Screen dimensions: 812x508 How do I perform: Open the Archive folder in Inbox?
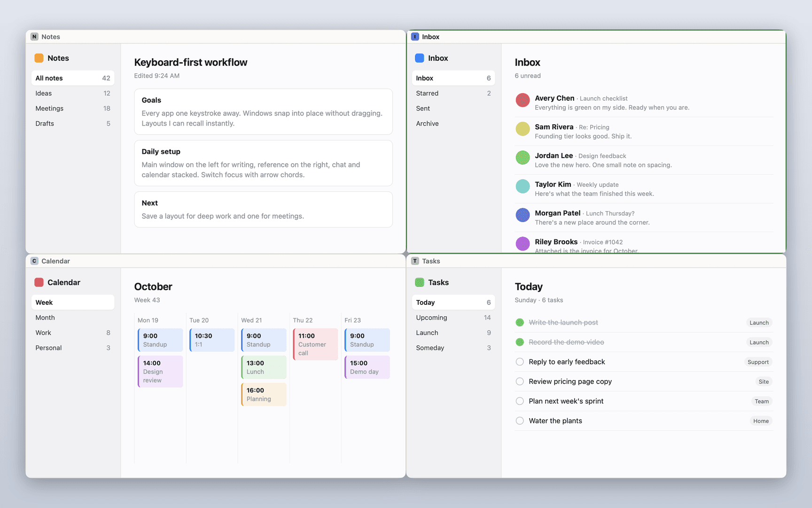point(453,123)
